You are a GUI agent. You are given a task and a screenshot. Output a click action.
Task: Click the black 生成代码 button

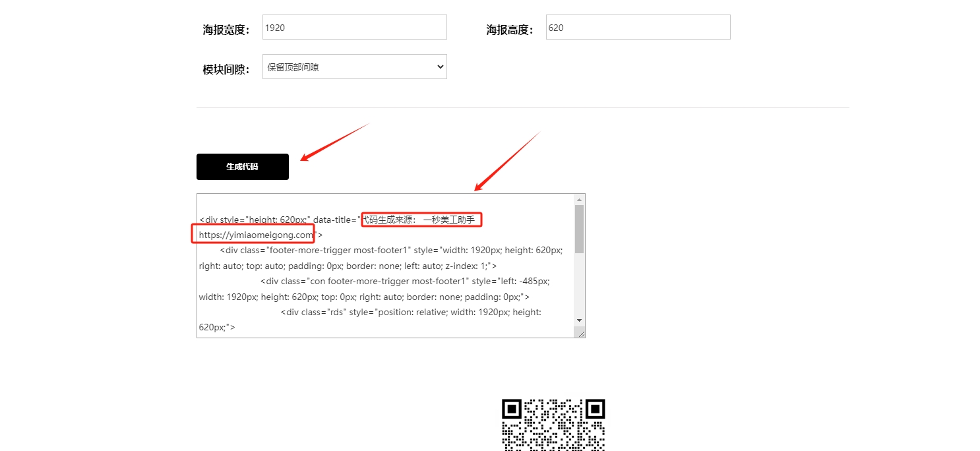pos(242,167)
